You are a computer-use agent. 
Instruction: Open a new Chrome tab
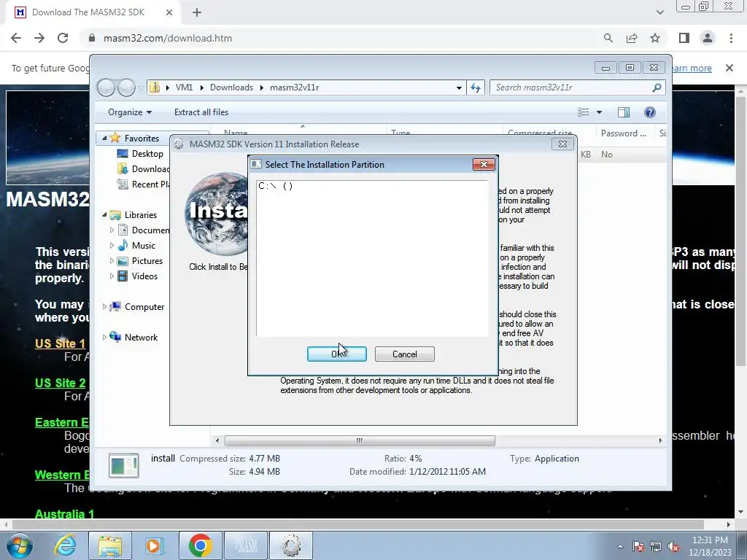click(x=197, y=12)
